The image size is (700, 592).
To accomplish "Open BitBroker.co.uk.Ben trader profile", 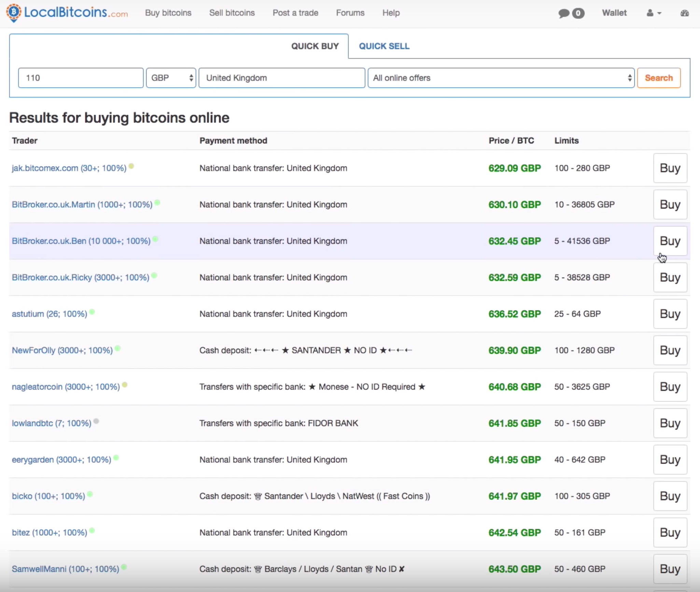I will [x=81, y=241].
